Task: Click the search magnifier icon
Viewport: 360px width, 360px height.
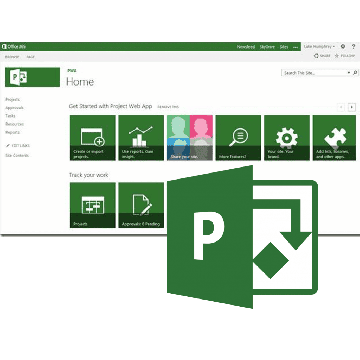Action: (x=355, y=73)
